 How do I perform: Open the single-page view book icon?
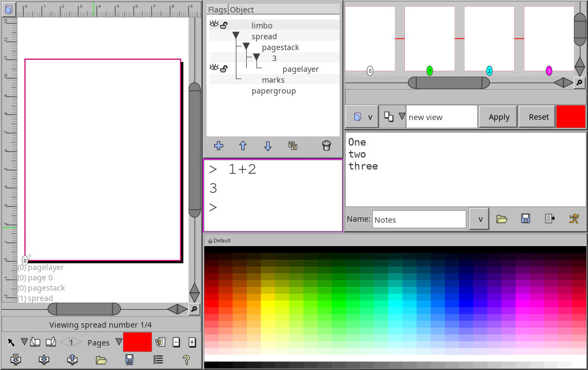34,341
